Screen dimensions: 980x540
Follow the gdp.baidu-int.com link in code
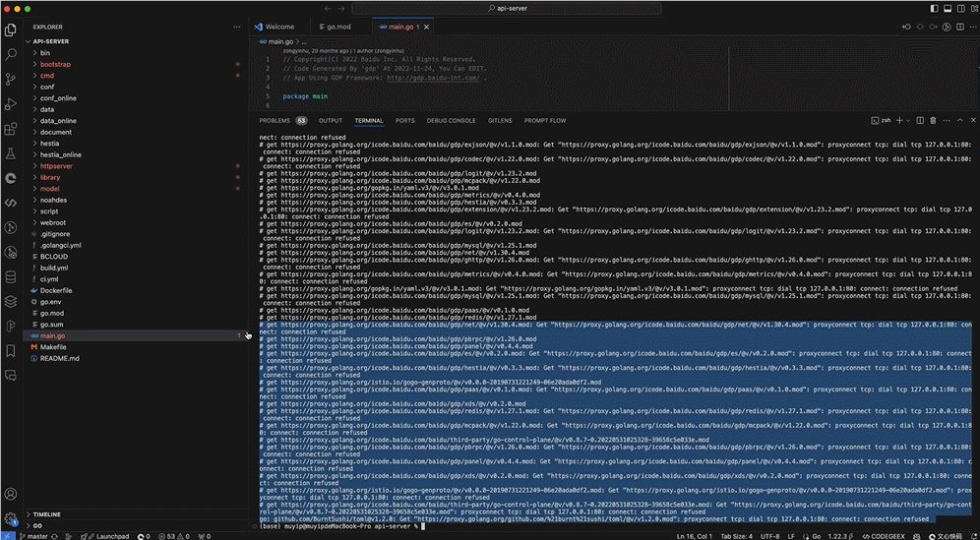433,78
